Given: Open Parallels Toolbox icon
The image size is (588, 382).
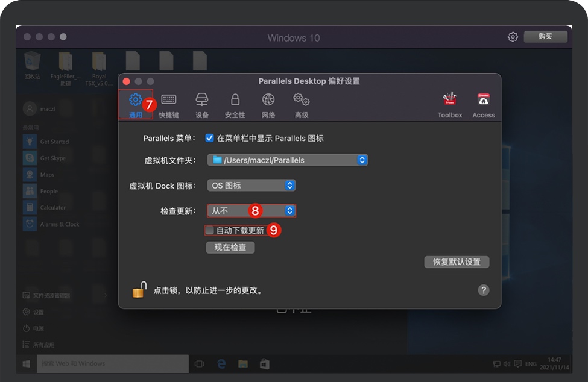Looking at the screenshot, I should tap(450, 105).
